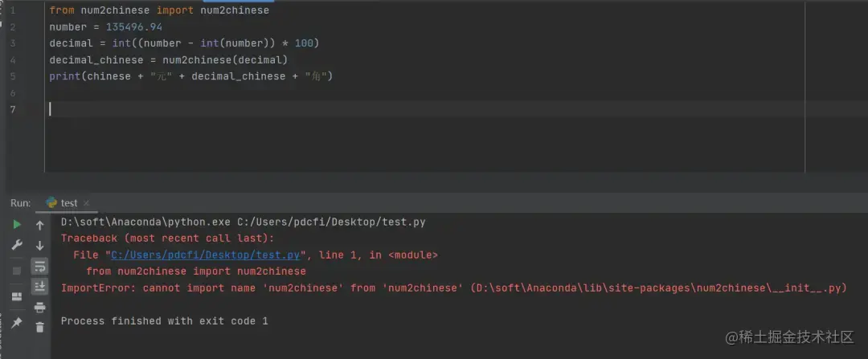Click the 'from num2chinese import num2chinese' editor line
Viewport: 868px width, 359px height.
159,10
